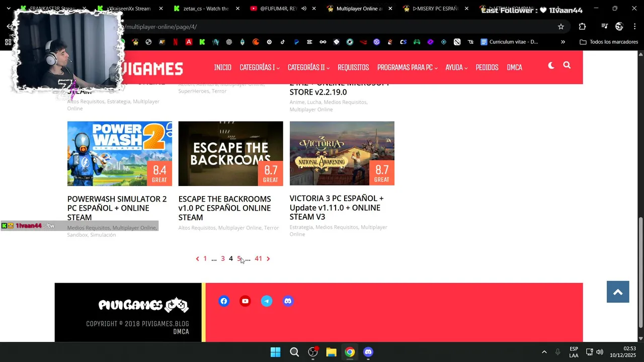Open the PEDIDOS menu item
The height and width of the screenshot is (362, 644).
pos(487,67)
